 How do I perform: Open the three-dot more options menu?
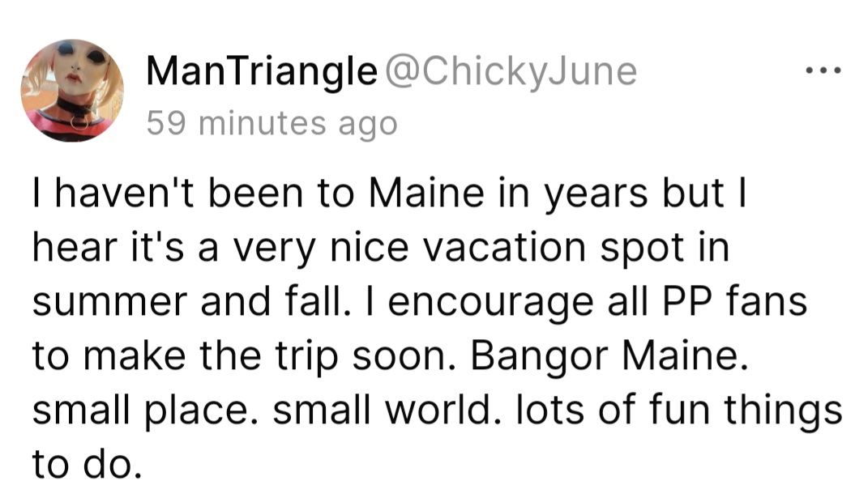coord(823,70)
